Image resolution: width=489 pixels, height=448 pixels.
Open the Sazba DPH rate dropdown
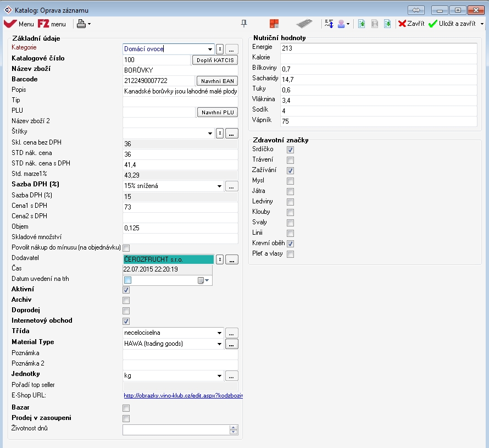(219, 186)
